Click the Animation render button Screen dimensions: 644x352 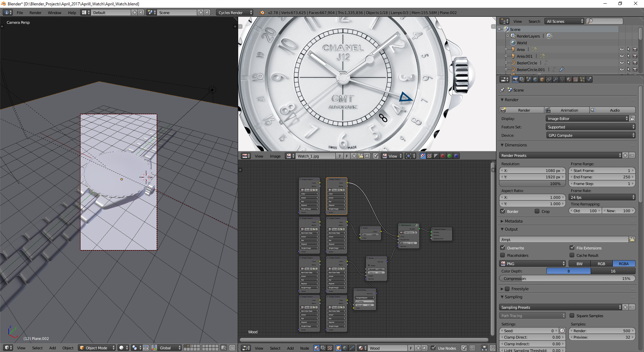(567, 110)
